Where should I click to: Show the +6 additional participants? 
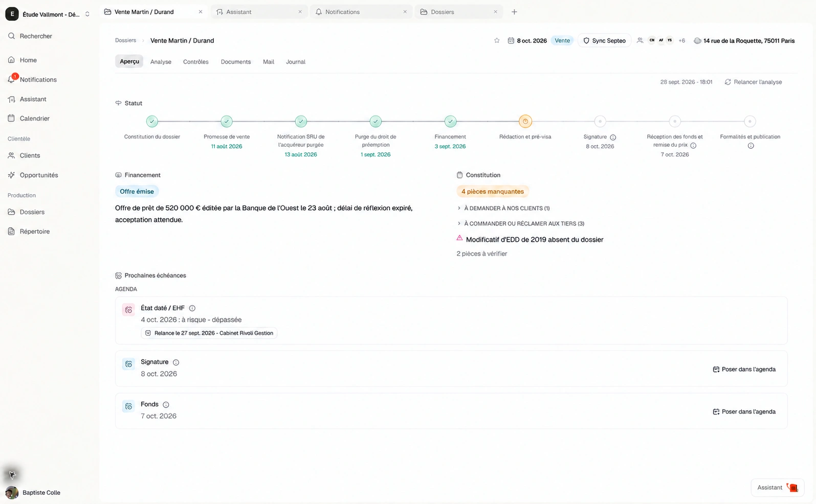pyautogui.click(x=682, y=41)
